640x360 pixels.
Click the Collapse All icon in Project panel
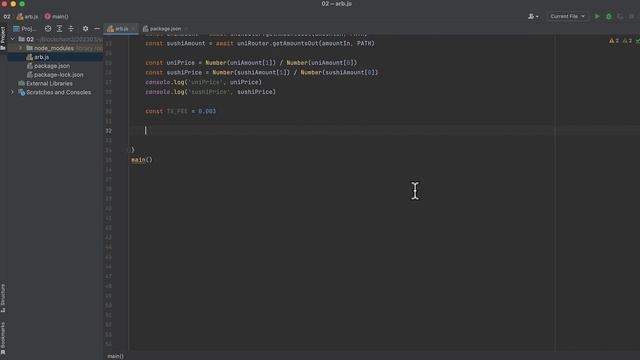pos(71,29)
